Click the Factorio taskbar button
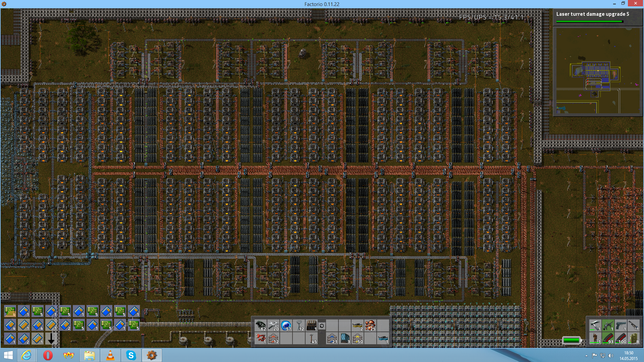The image size is (644, 362). (152, 355)
